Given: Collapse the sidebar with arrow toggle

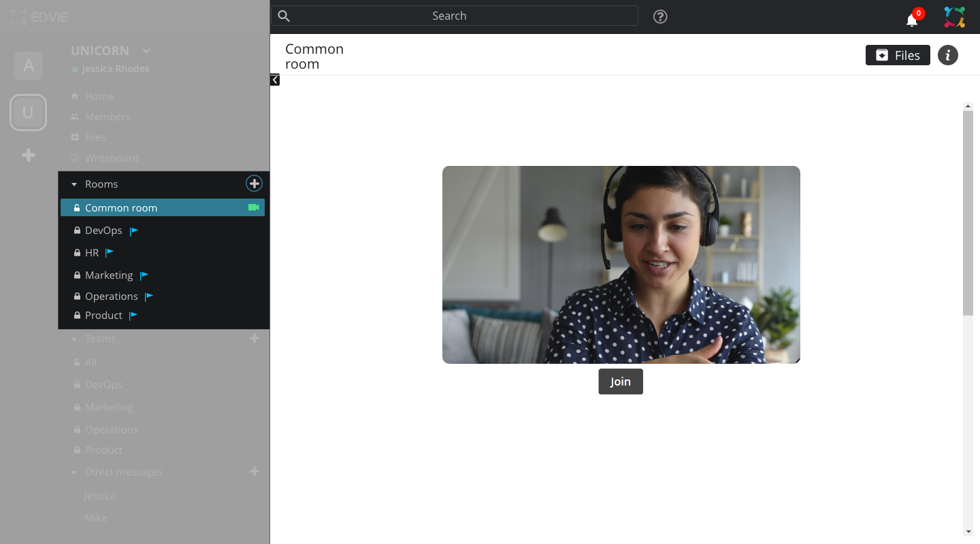Looking at the screenshot, I should point(275,80).
